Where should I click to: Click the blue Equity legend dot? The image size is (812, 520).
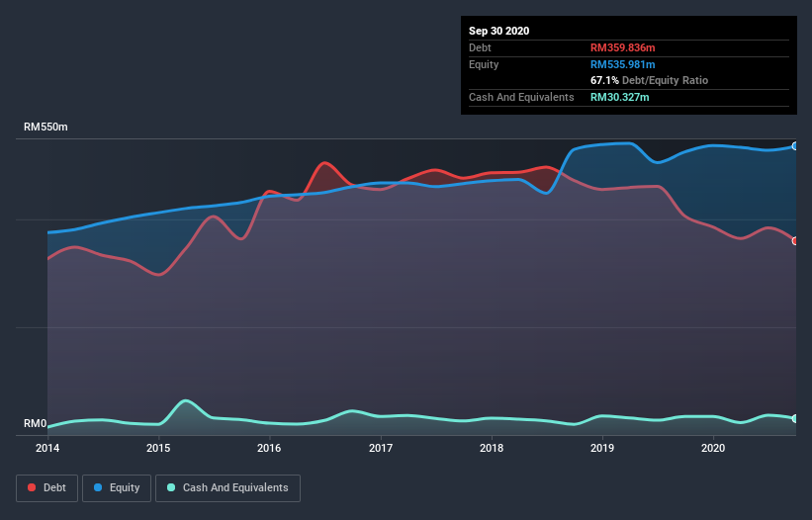[98, 487]
